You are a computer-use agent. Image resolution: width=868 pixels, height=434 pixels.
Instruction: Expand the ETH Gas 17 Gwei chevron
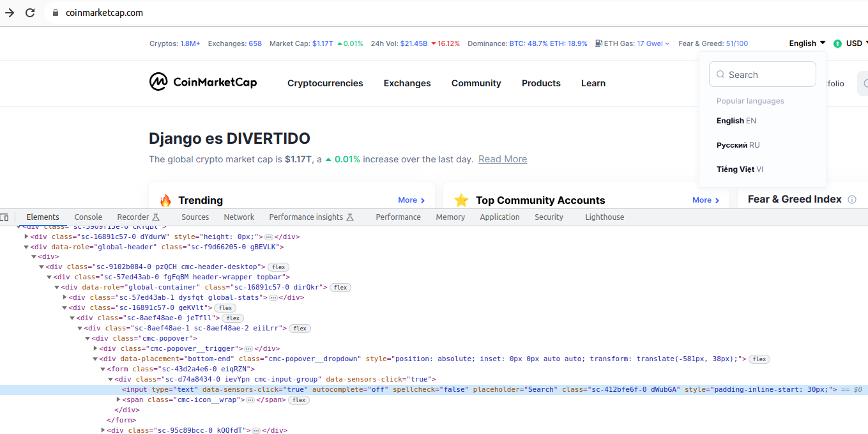[x=667, y=44]
